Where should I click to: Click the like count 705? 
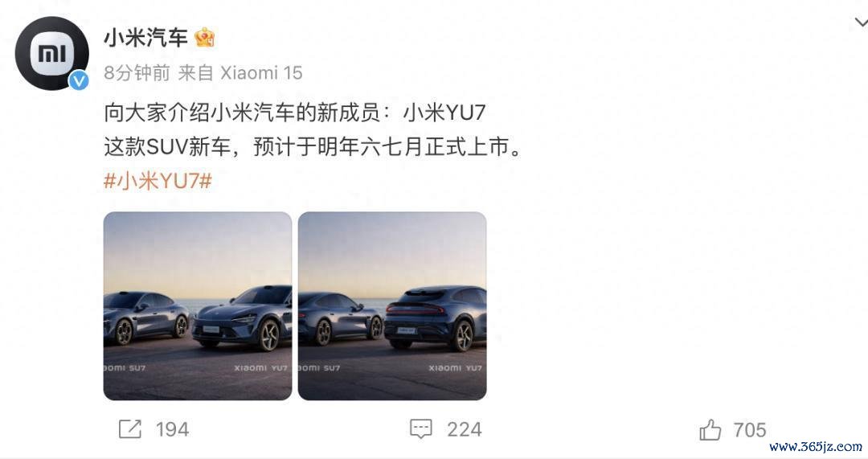tap(750, 430)
